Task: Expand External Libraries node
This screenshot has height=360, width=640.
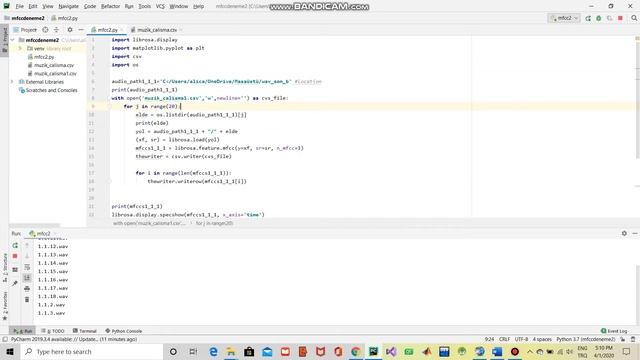Action: (12, 82)
